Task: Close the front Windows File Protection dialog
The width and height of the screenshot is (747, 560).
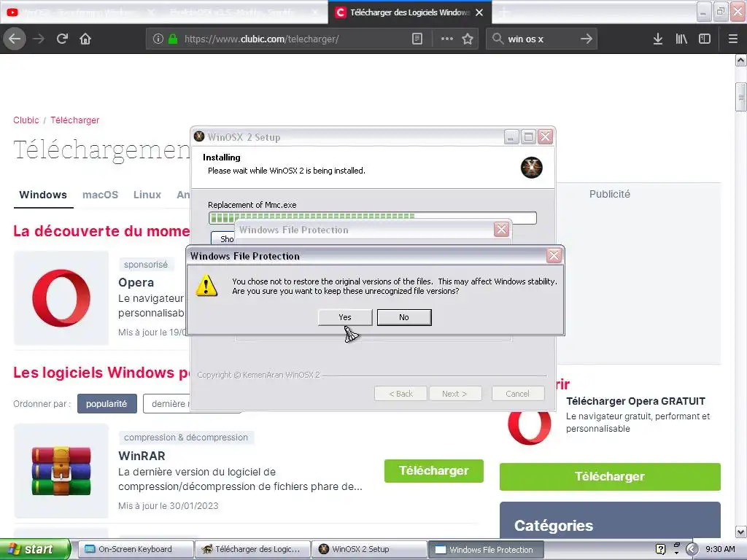Action: (x=554, y=256)
